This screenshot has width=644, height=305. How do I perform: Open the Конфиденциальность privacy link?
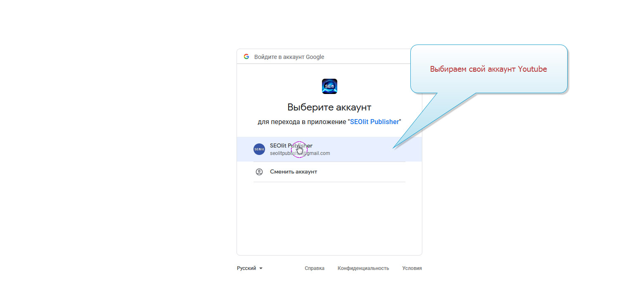(363, 268)
